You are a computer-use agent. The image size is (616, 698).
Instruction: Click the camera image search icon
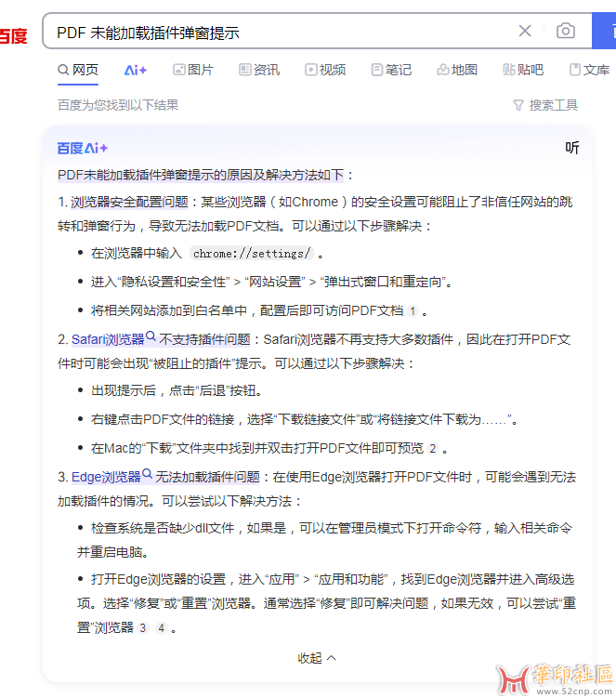[565, 32]
